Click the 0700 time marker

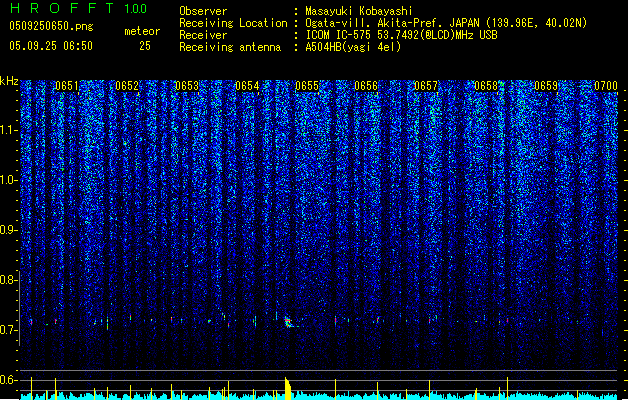[606, 86]
